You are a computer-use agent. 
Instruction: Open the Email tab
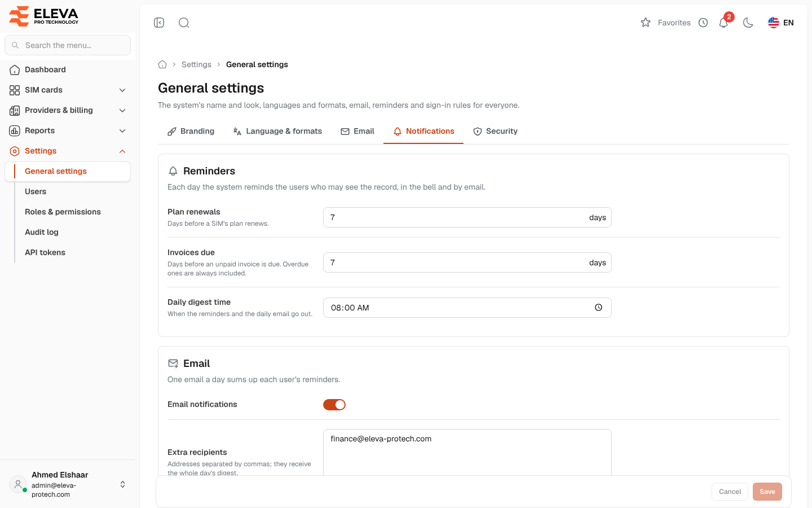click(358, 131)
